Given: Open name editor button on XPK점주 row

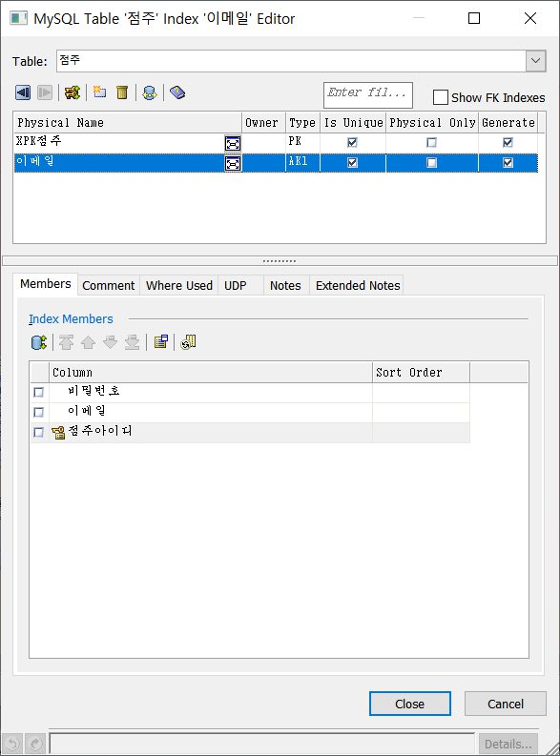Looking at the screenshot, I should coord(233,143).
